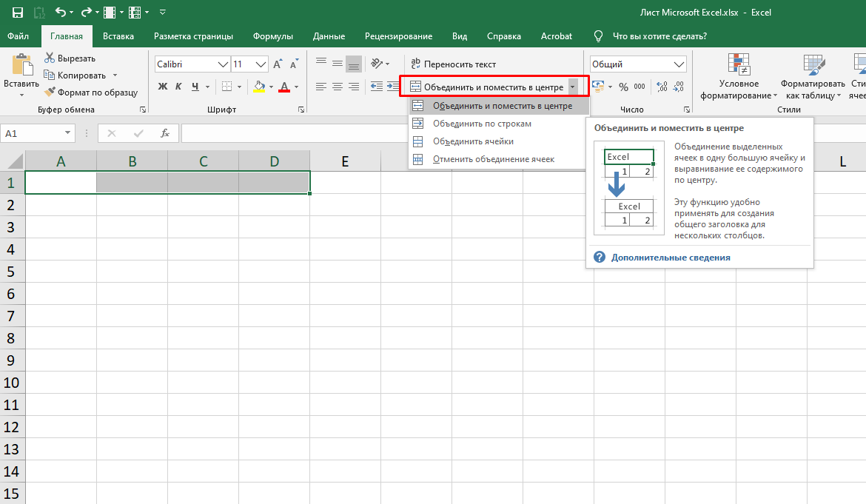The width and height of the screenshot is (866, 504).
Task: Toggle Middle Align vertical alignment
Action: 338,64
